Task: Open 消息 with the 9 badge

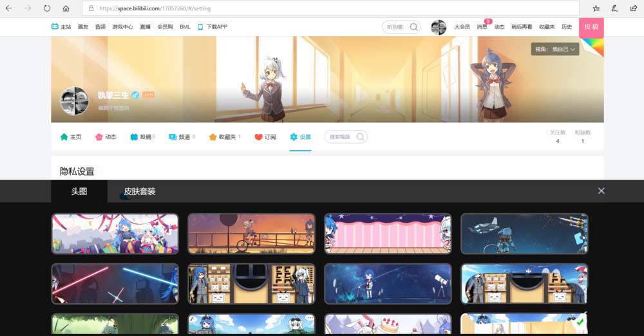Action: tap(482, 26)
